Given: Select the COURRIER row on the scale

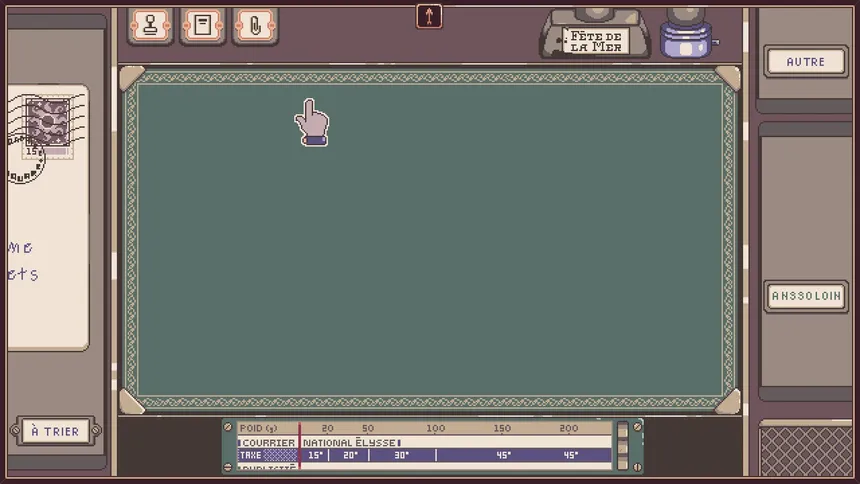Looking at the screenshot, I should 268,442.
